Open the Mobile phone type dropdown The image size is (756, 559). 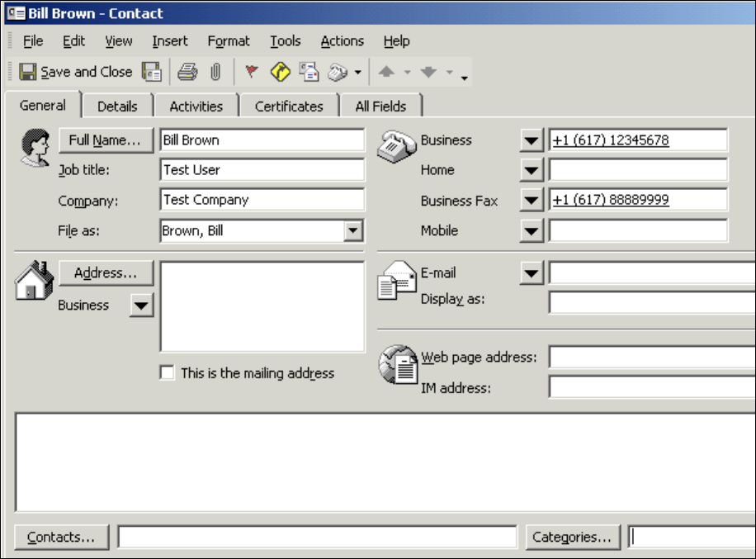532,231
